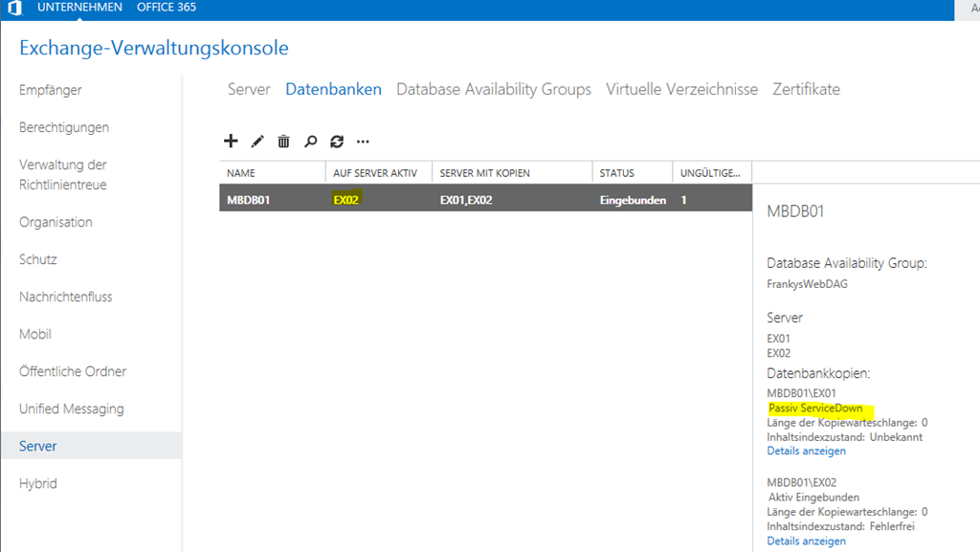Switch to the Zertifikate tab
Image resolution: width=980 pixels, height=552 pixels.
click(x=806, y=89)
